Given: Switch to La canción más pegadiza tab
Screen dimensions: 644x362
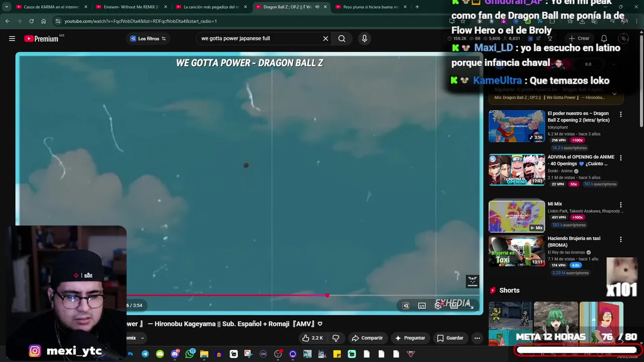Looking at the screenshot, I should click(x=211, y=7).
